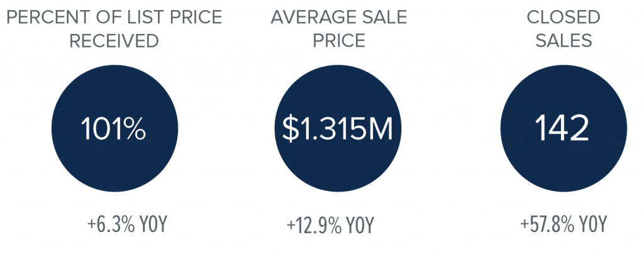
Task: Click the +12.9% figure
Action: click(314, 225)
